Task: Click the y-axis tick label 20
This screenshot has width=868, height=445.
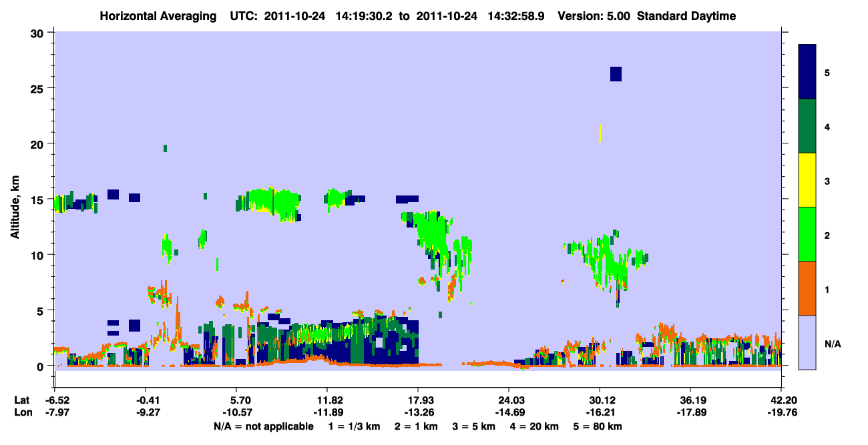Action: (39, 143)
